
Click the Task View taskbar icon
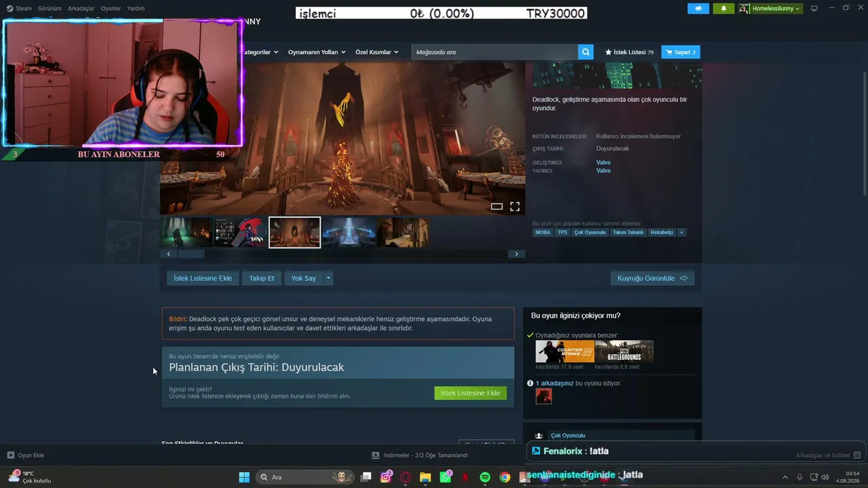tap(366, 477)
